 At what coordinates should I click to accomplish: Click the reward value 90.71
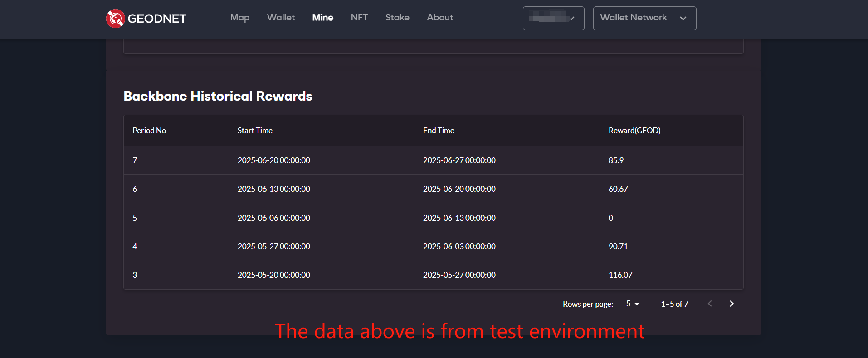[x=618, y=247]
